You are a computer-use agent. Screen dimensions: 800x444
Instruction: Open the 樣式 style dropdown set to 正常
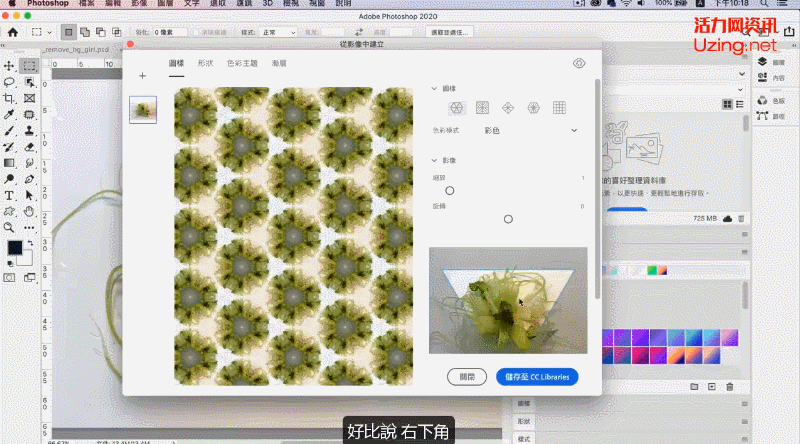tap(278, 32)
